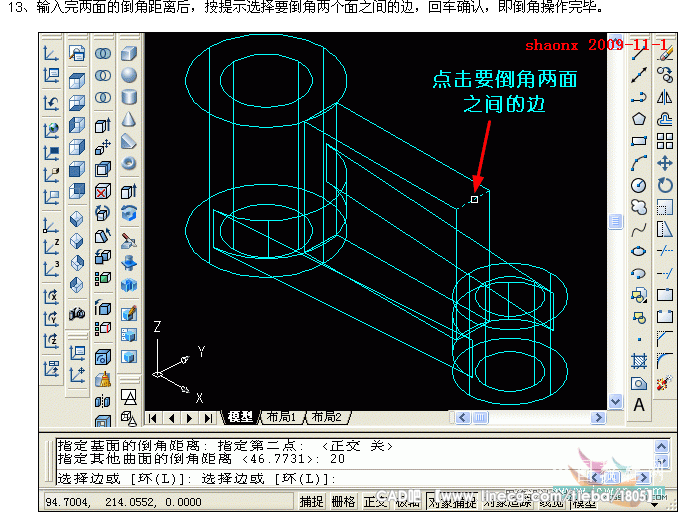Click the horizontal scrollbar right arrow
682x513 pixels.
tap(598, 418)
